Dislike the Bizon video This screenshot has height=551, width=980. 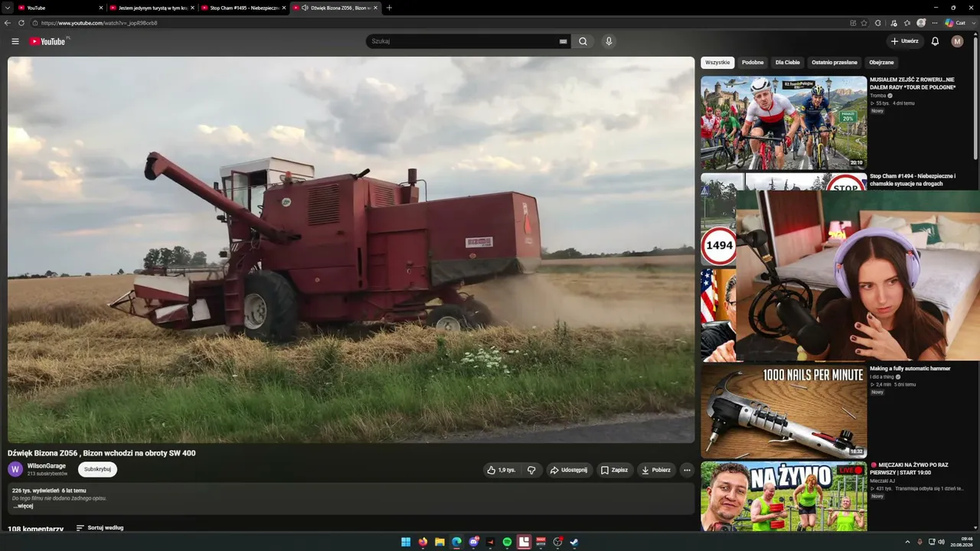pos(531,470)
